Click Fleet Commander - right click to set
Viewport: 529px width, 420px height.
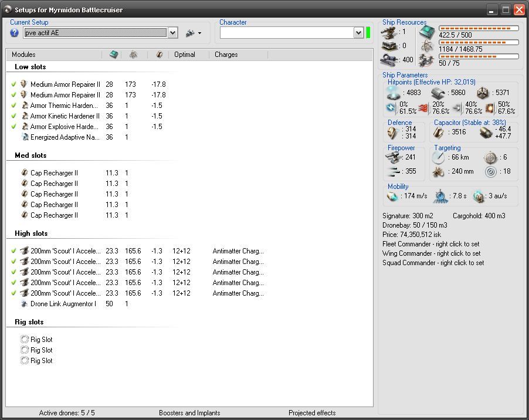point(431,243)
